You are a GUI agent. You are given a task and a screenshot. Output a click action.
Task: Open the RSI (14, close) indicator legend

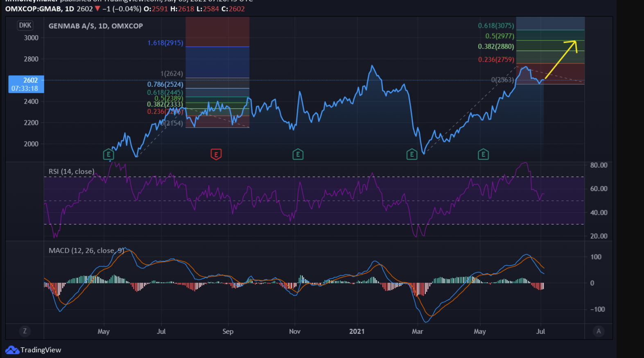click(71, 171)
